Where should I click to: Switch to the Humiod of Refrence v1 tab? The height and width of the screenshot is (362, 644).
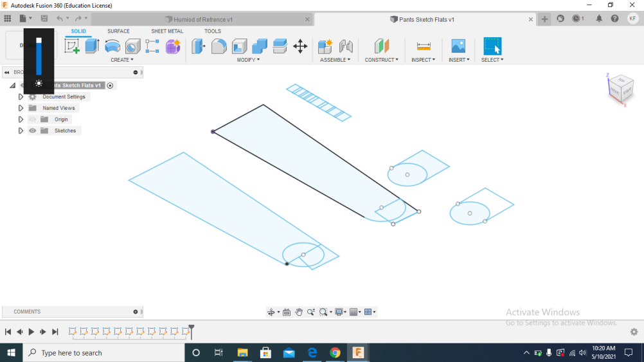[x=203, y=19]
